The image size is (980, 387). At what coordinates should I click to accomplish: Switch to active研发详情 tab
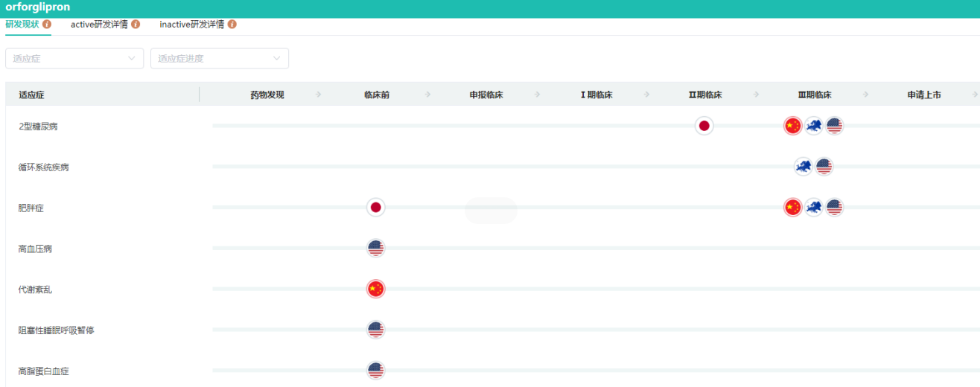tap(99, 25)
